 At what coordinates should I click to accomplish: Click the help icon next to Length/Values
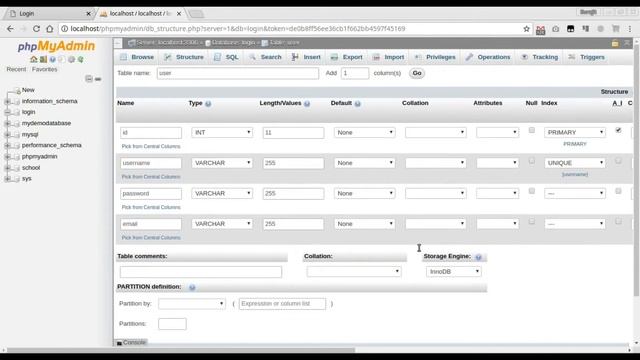[307, 104]
